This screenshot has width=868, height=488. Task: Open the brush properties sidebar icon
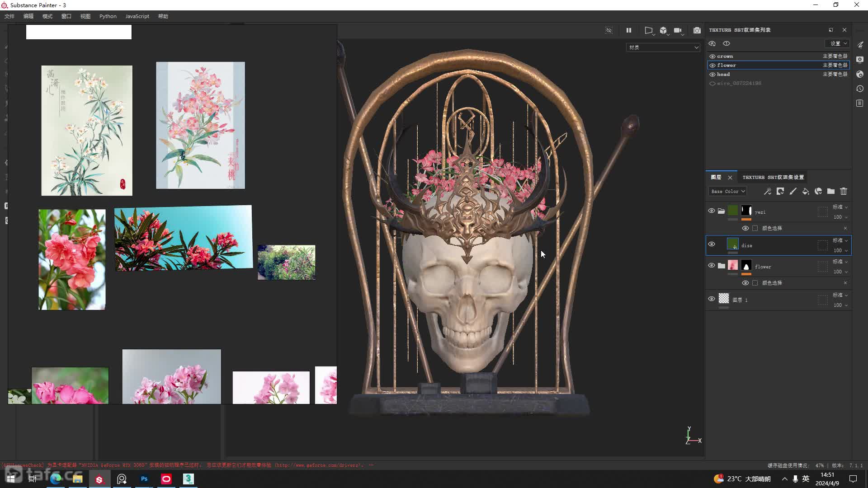[x=860, y=45]
